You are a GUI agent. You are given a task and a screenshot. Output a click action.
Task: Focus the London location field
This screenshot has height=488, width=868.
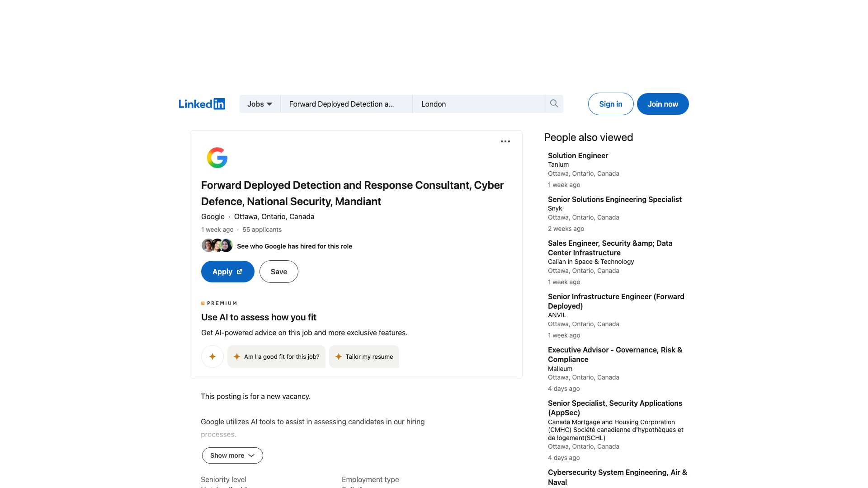pyautogui.click(x=479, y=104)
